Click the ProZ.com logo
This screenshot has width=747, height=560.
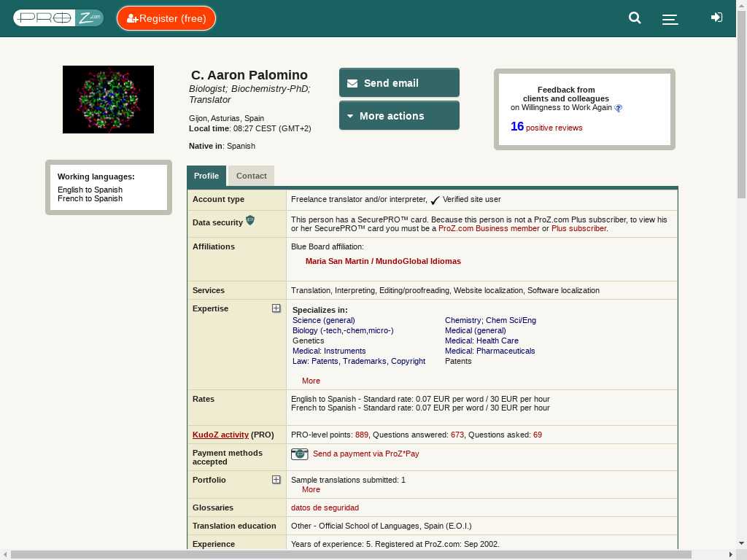pyautogui.click(x=58, y=18)
